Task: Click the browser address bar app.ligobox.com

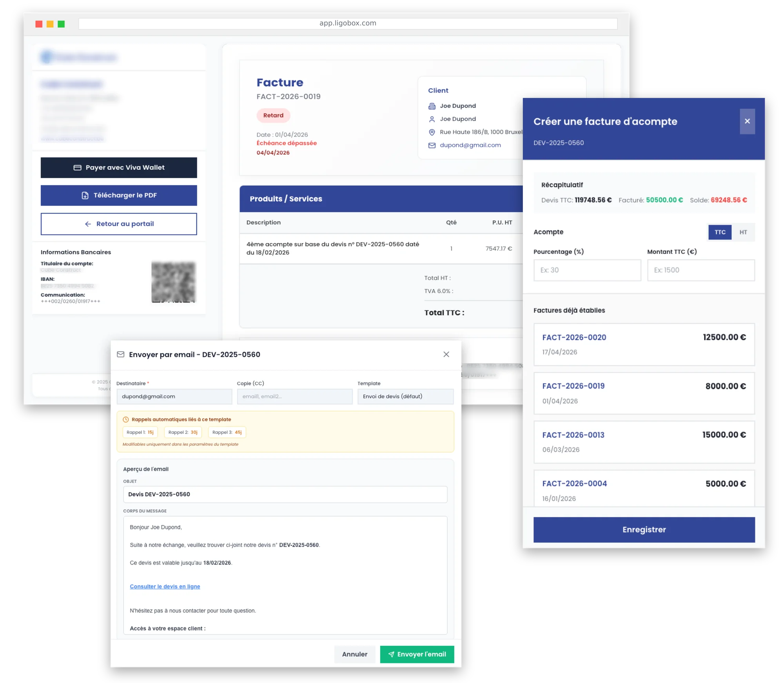Action: pyautogui.click(x=348, y=24)
